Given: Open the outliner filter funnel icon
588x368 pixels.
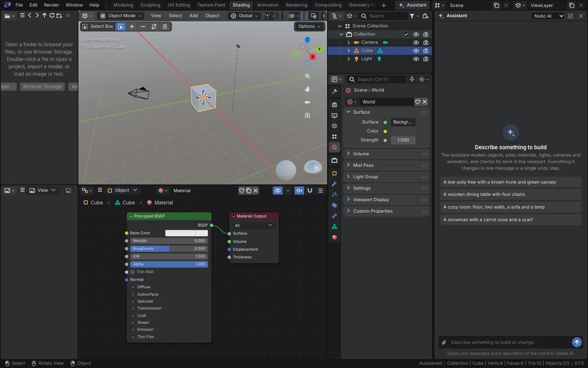Looking at the screenshot, I should (412, 16).
